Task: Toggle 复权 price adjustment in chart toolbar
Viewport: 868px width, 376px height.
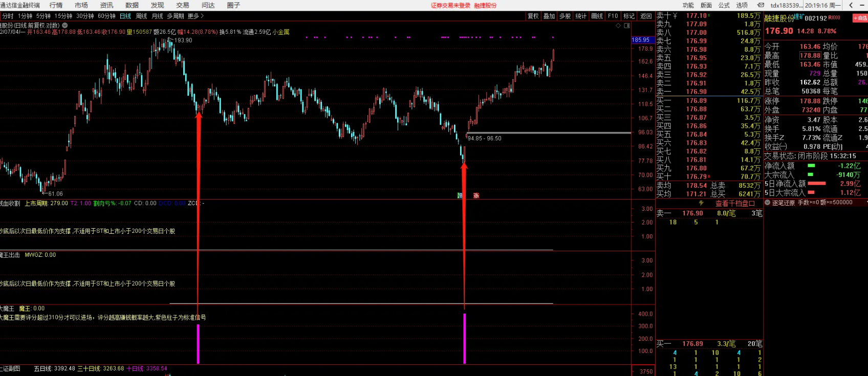Action: coord(533,16)
